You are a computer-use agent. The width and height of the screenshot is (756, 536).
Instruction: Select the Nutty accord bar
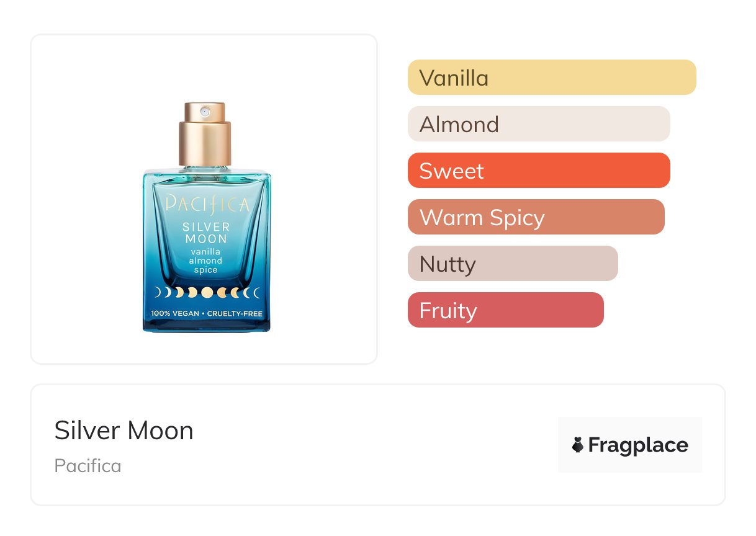tap(513, 264)
